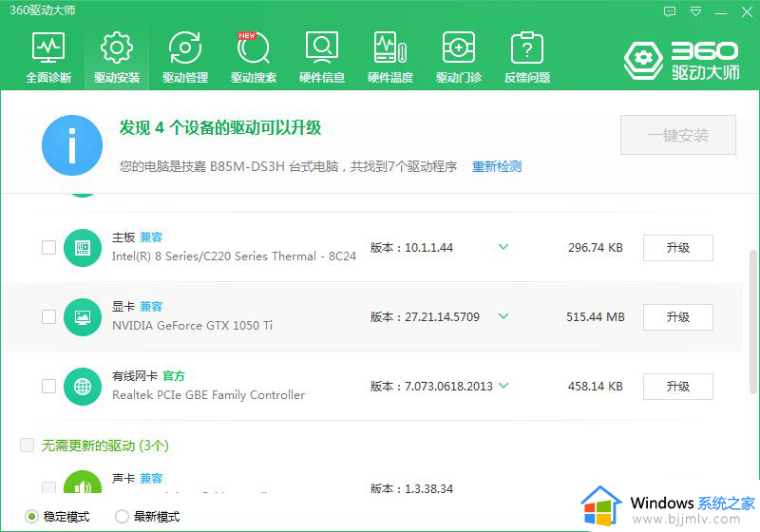Click the driver list vertical scrollbar
The width and height of the screenshot is (760, 532).
pos(752,322)
